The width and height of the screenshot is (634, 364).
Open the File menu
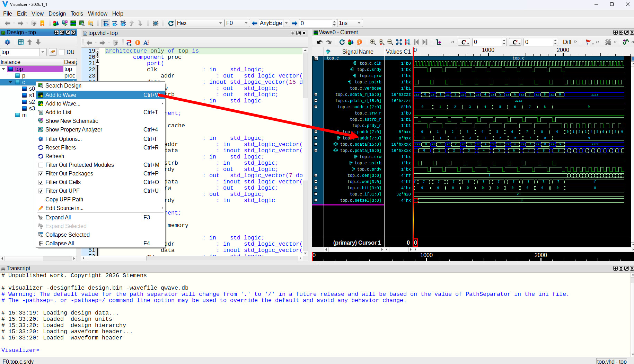(x=8, y=13)
